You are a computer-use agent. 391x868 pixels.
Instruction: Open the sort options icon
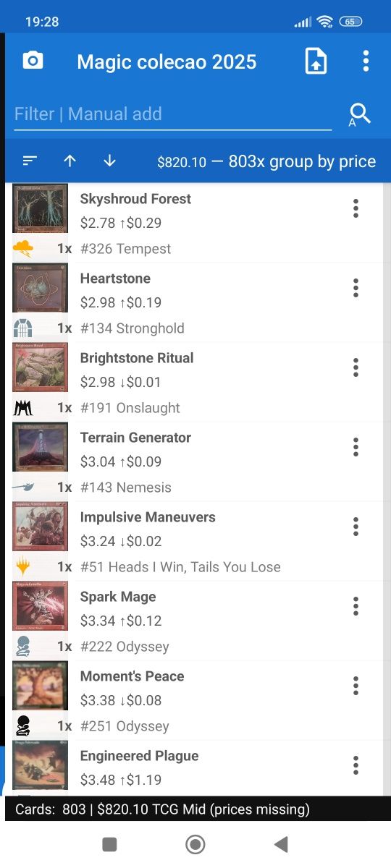[30, 161]
